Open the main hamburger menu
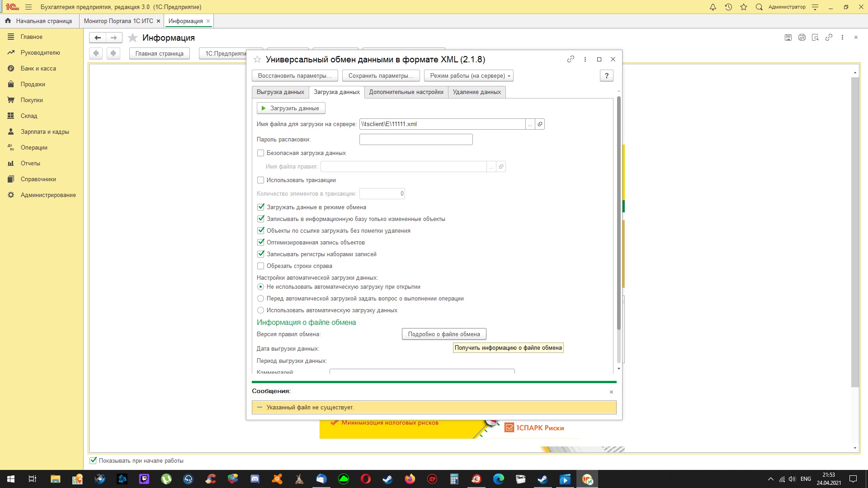The width and height of the screenshot is (868, 488). click(28, 7)
